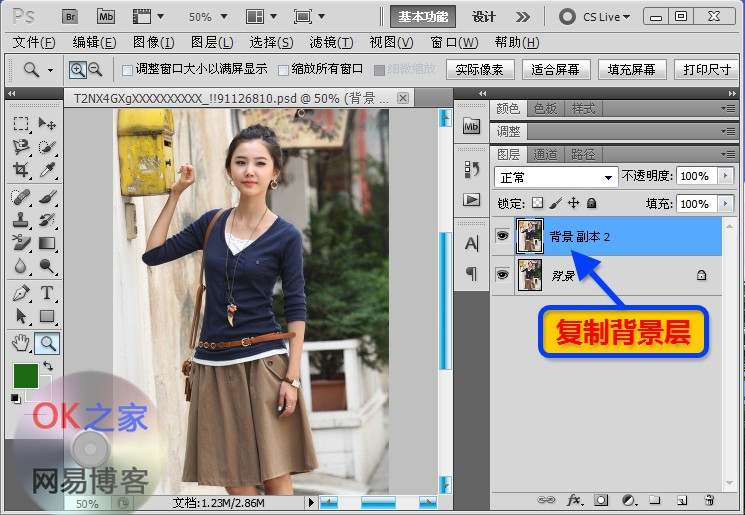Screen dimensions: 745x515
Task: Select the History Brush tool
Action: [47, 220]
